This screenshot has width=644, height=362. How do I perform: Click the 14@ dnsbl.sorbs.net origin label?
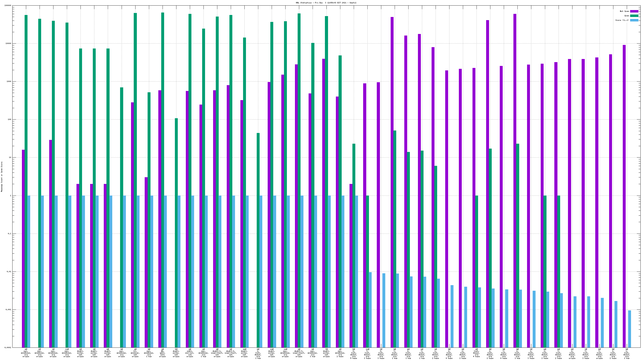coord(244,353)
